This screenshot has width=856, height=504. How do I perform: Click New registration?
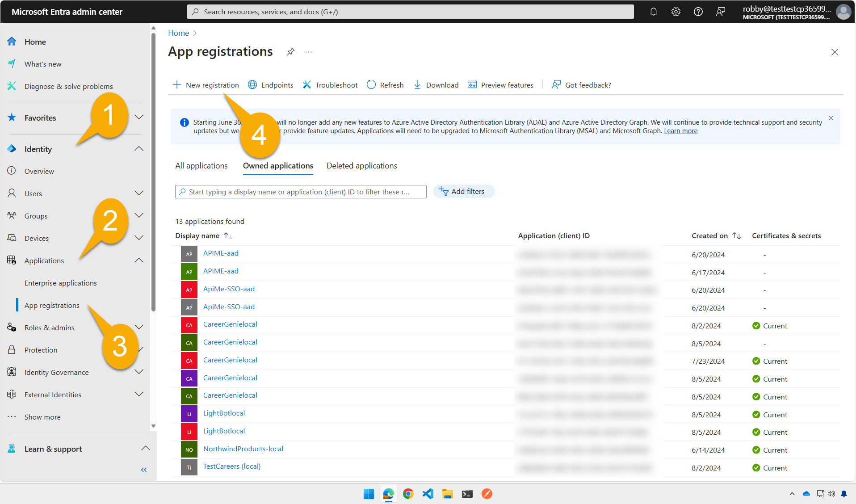206,85
